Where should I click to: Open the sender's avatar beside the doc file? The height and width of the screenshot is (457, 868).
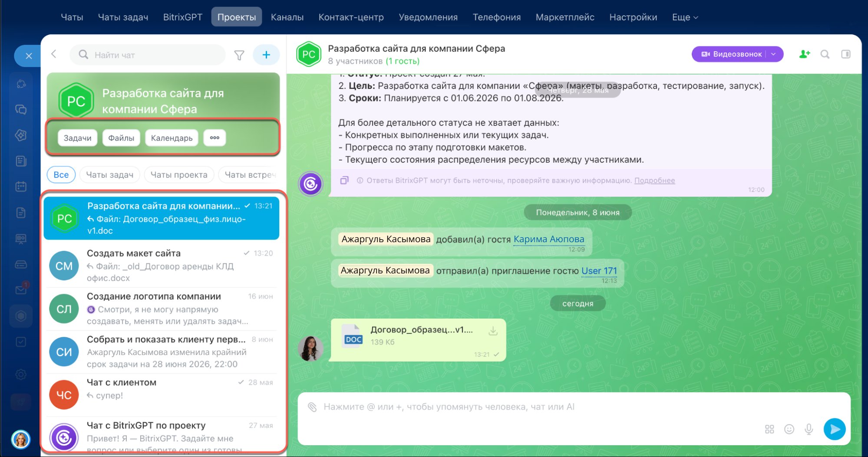point(310,349)
